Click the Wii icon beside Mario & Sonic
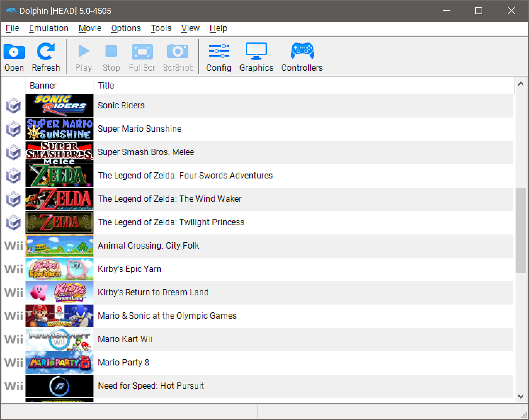Image resolution: width=529 pixels, height=420 pixels. [x=13, y=316]
